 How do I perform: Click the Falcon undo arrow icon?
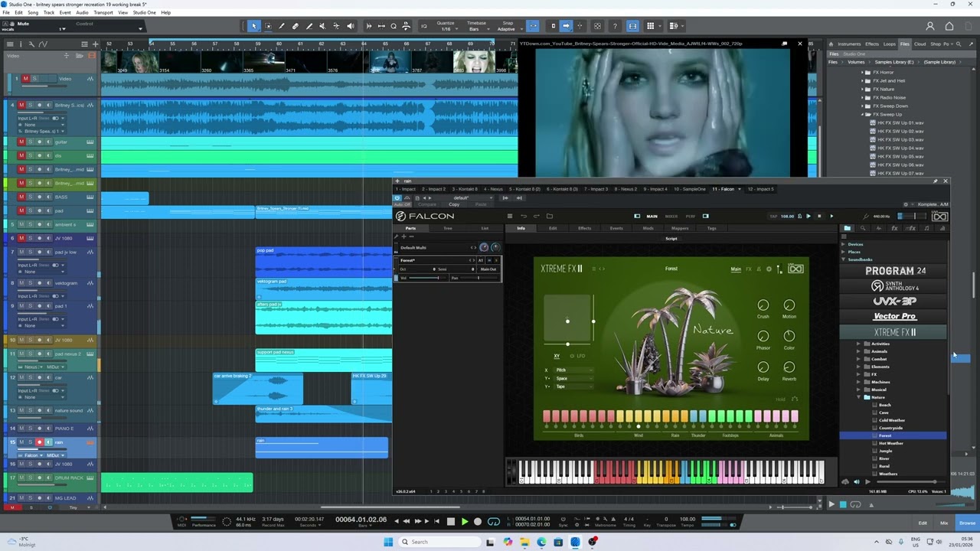point(524,216)
